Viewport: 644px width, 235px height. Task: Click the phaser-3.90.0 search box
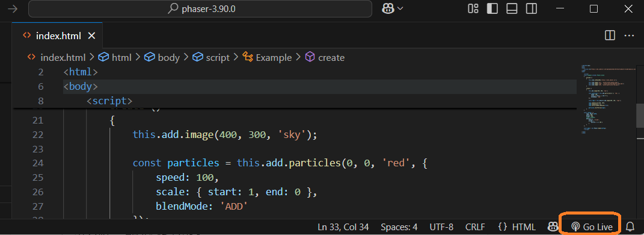[x=200, y=8]
